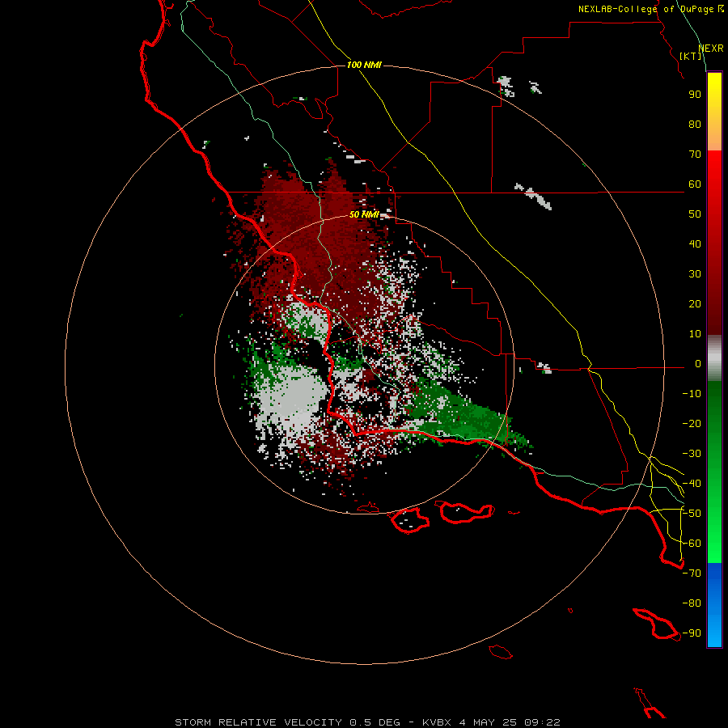Click the -10 value on velocity scale

(x=692, y=394)
